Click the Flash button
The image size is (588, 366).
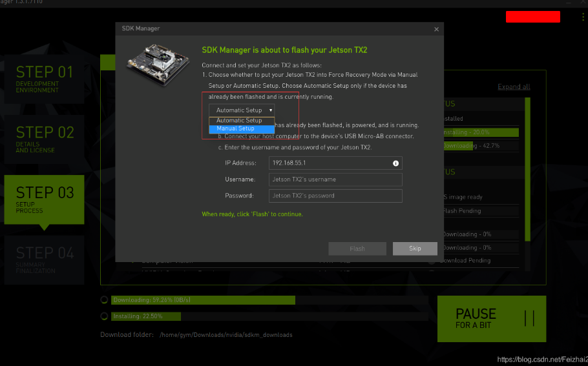[357, 249]
